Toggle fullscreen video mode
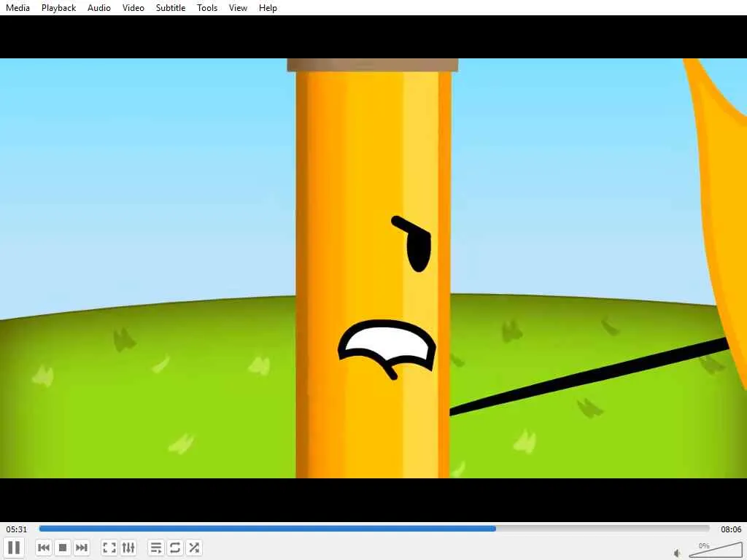This screenshot has height=560, width=747. coord(109,548)
